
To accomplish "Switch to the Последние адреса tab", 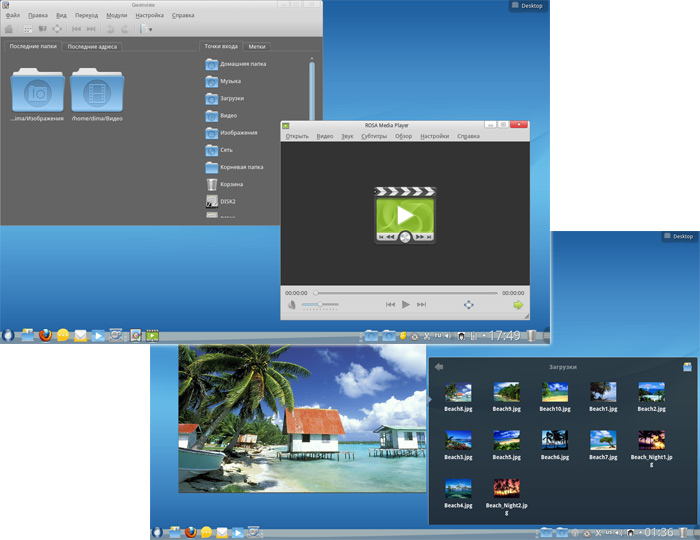I will 92,46.
